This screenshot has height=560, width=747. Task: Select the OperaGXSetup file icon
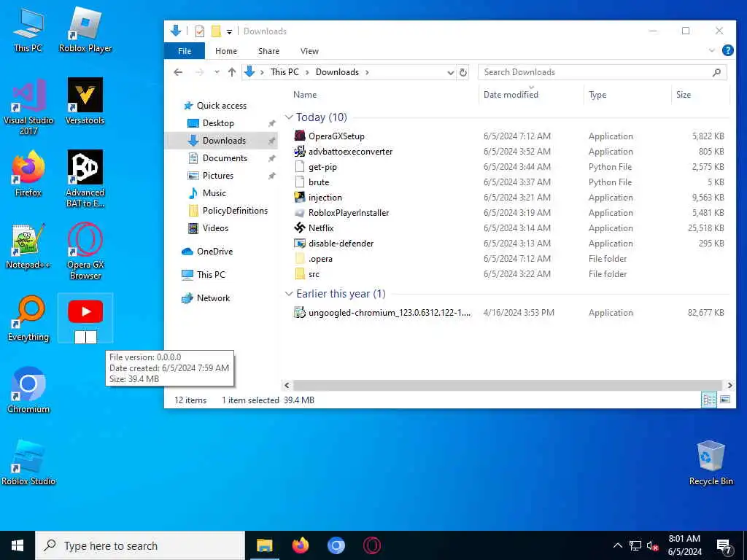coord(300,136)
